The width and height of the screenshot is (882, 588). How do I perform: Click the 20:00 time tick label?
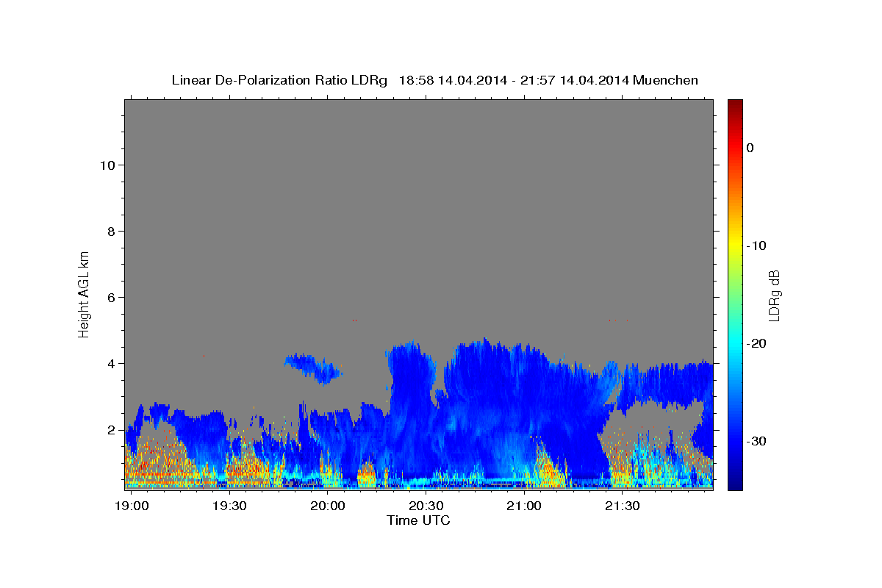coord(327,506)
